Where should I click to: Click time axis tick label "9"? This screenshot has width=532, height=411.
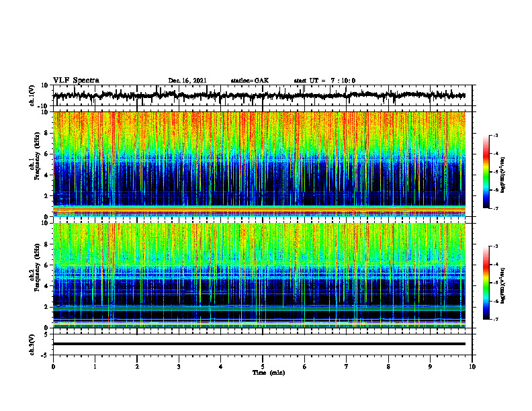430,367
